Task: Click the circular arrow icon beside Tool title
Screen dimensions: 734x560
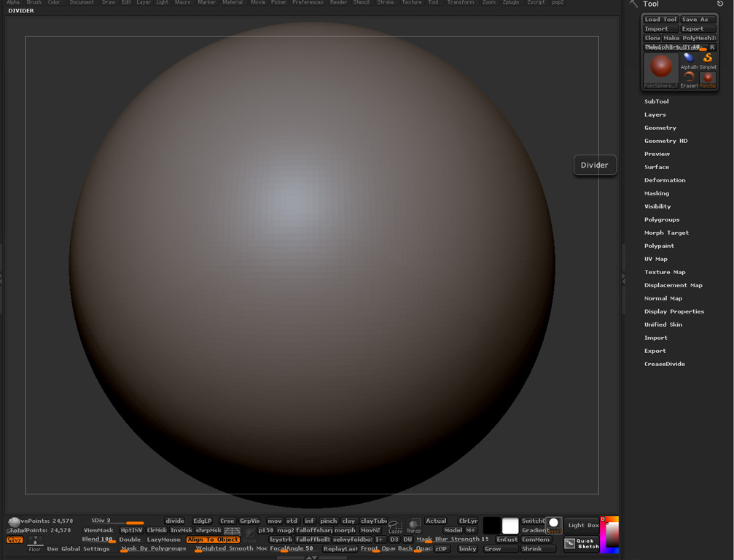Action: pyautogui.click(x=720, y=4)
